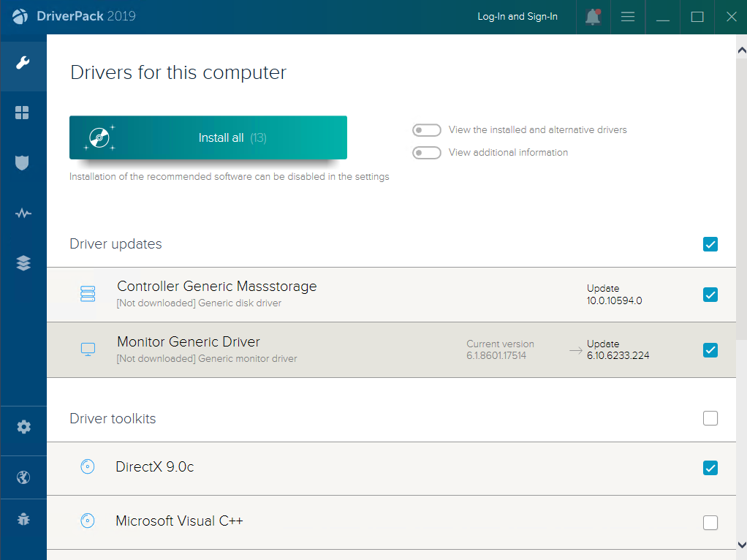Open the wrench Drivers section in sidebar
Viewport: 747px width, 560px height.
click(x=23, y=63)
